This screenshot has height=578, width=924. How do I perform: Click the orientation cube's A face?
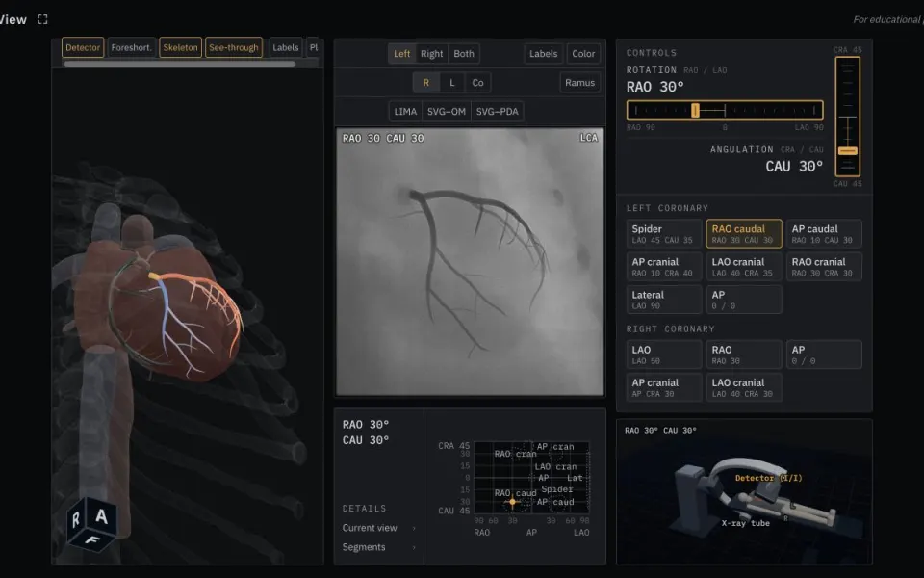pyautogui.click(x=101, y=516)
